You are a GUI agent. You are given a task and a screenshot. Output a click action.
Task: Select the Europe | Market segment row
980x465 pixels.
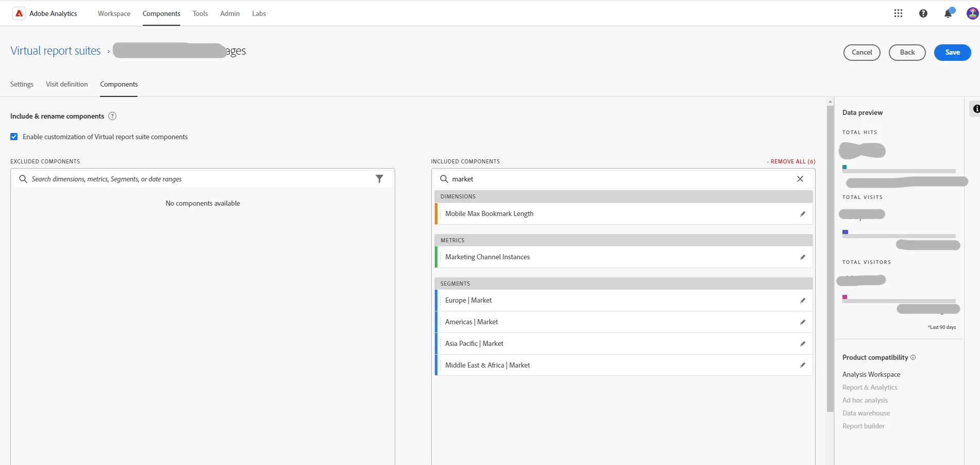pos(624,300)
